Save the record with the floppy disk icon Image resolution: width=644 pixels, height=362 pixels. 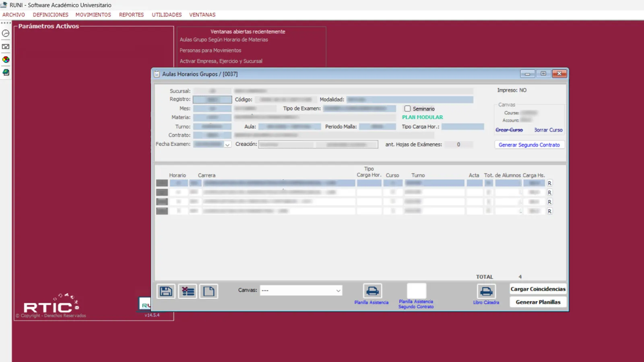[166, 291]
